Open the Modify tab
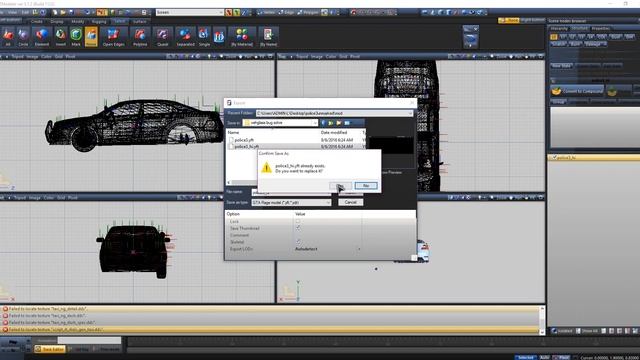This screenshot has width=640, height=360. (x=78, y=21)
